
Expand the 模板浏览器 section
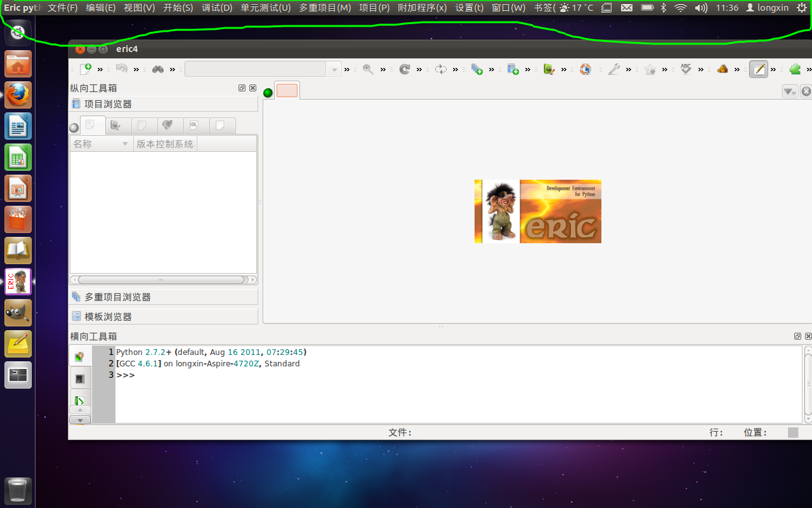164,316
